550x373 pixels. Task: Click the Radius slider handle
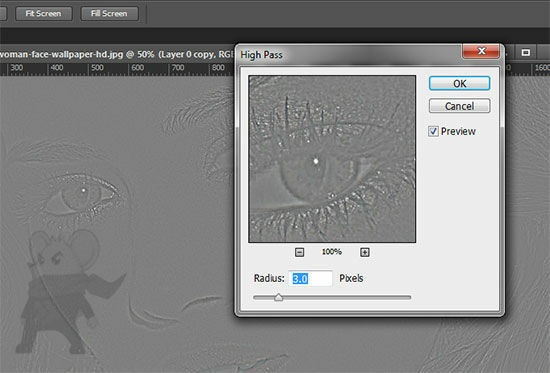279,298
